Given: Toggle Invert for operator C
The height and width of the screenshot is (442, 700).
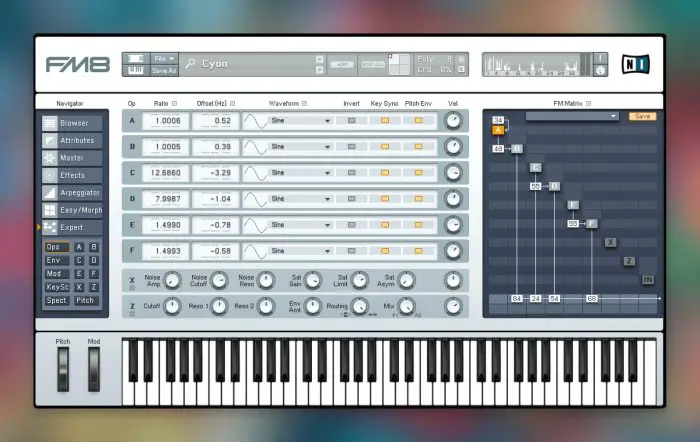Looking at the screenshot, I should click(x=351, y=173).
